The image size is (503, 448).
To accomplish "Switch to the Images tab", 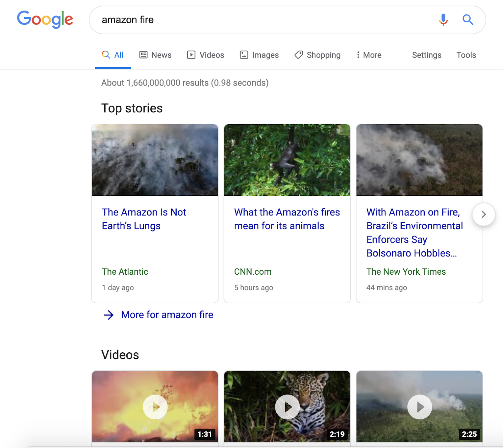I will tap(259, 55).
